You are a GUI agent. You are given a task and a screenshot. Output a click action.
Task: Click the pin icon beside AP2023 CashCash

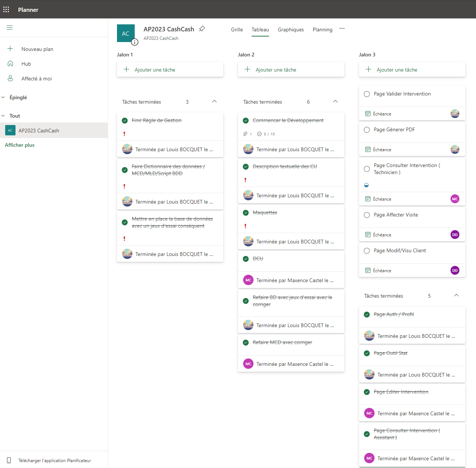pyautogui.click(x=202, y=29)
